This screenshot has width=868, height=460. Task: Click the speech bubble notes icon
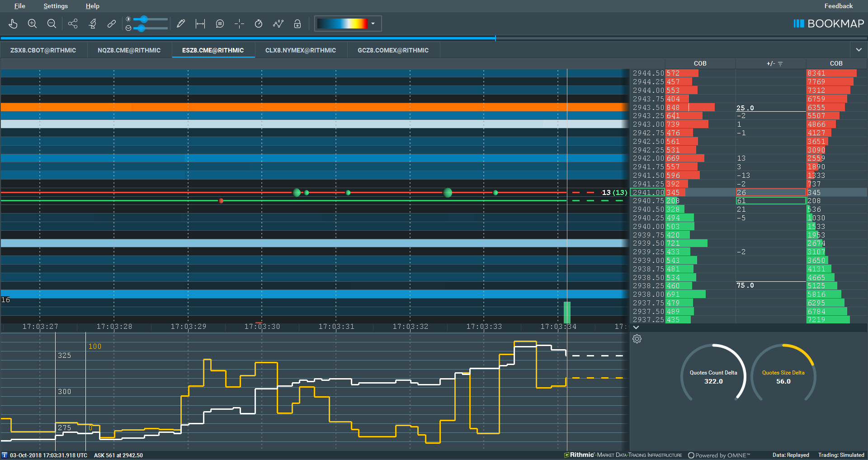tap(220, 24)
